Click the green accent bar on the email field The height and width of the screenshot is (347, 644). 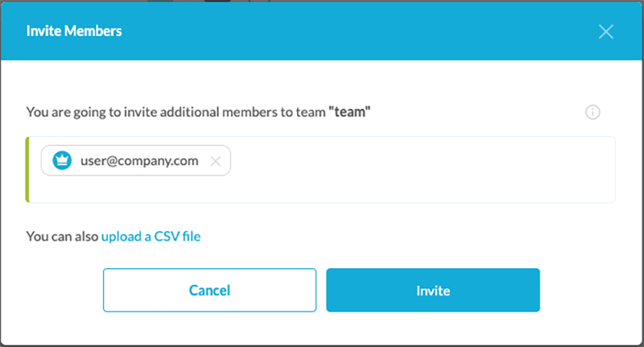point(27,169)
